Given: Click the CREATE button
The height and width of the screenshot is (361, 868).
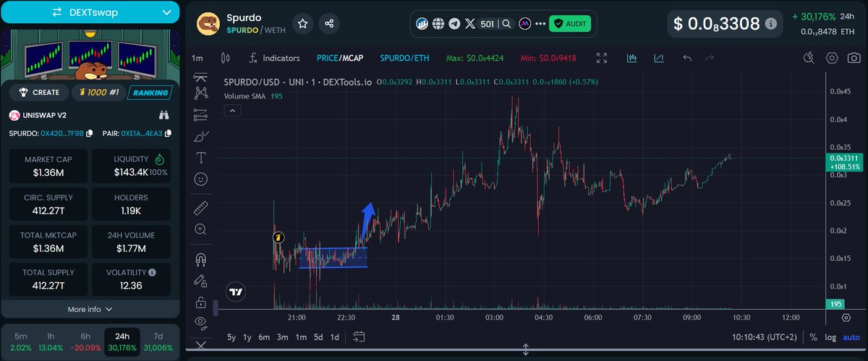Looking at the screenshot, I should [x=40, y=93].
